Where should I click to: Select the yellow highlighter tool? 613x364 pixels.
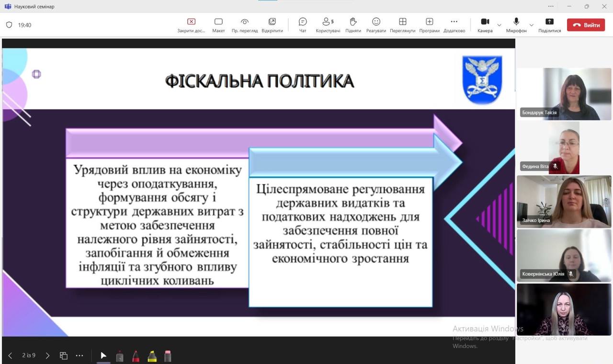[x=152, y=356]
